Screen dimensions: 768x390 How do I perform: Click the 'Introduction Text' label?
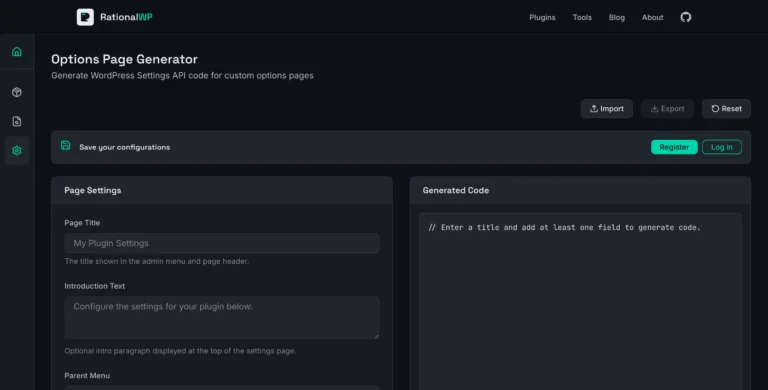tap(95, 286)
